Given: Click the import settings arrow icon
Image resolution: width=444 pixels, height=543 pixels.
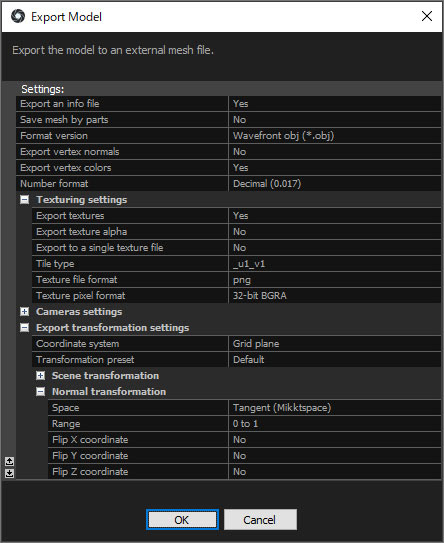Looking at the screenshot, I should [9, 461].
